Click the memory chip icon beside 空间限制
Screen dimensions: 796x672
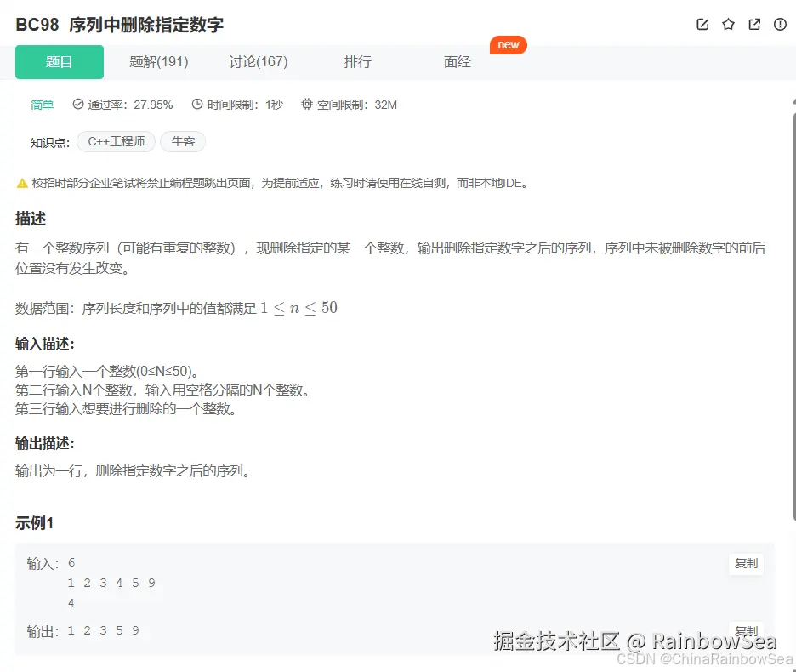(x=306, y=105)
